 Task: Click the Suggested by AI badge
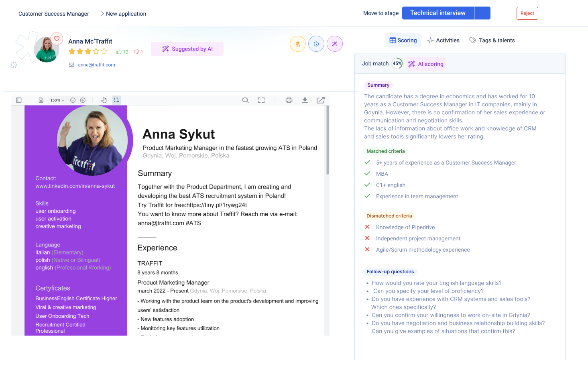187,49
